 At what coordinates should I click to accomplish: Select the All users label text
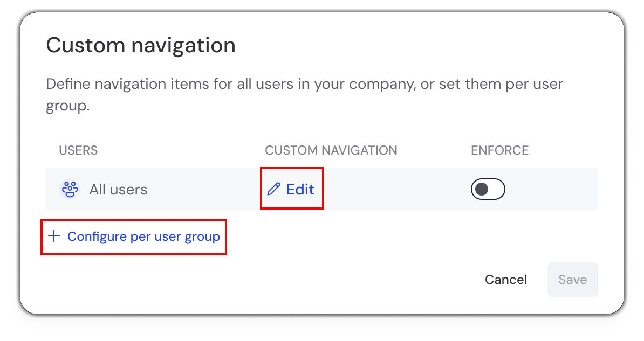point(118,190)
